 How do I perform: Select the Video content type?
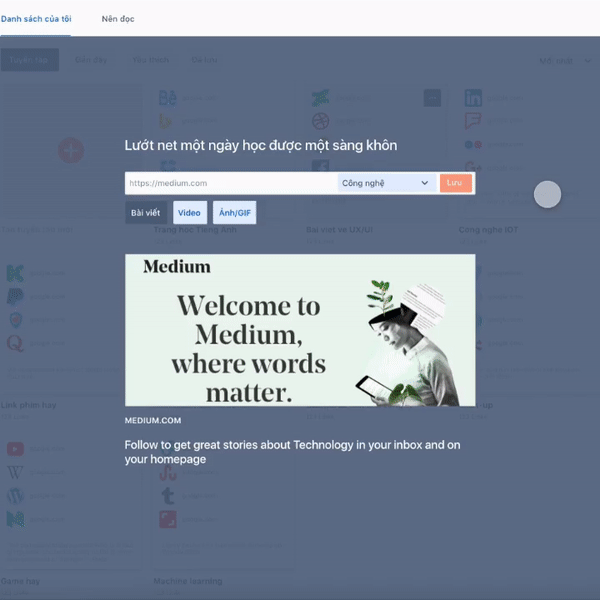pos(190,213)
